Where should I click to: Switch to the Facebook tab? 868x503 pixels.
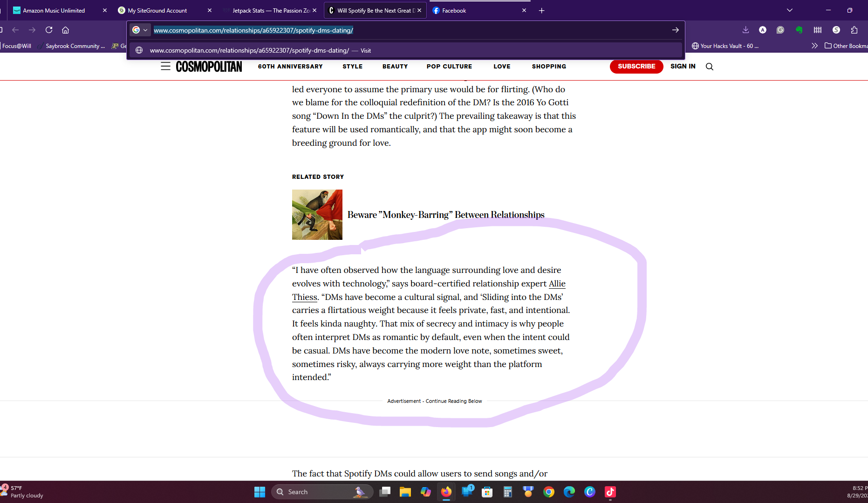tap(475, 10)
